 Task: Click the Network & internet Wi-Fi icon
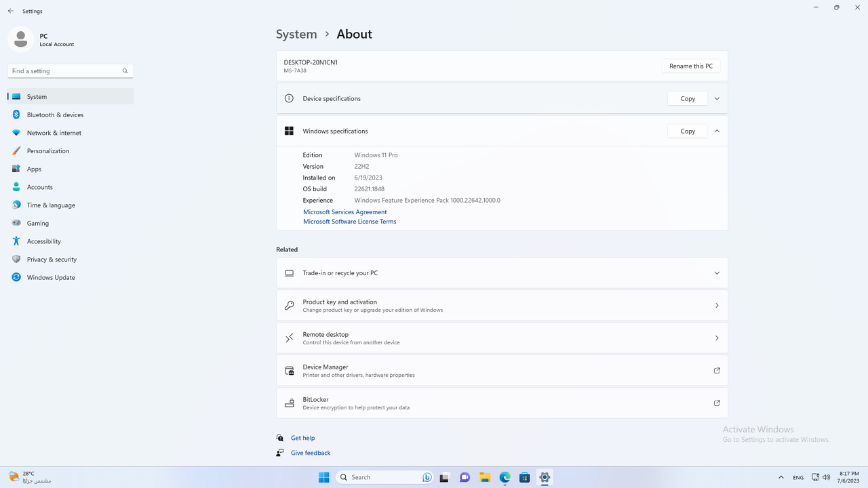(x=16, y=133)
